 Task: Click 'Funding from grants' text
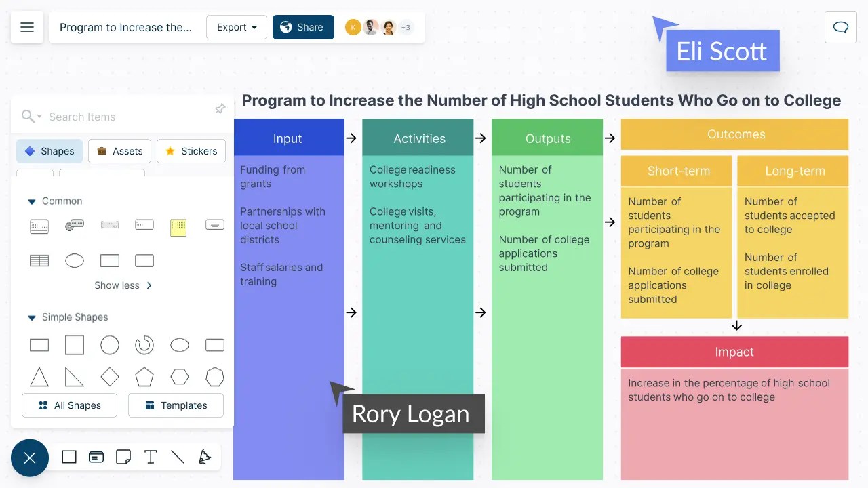pos(273,177)
